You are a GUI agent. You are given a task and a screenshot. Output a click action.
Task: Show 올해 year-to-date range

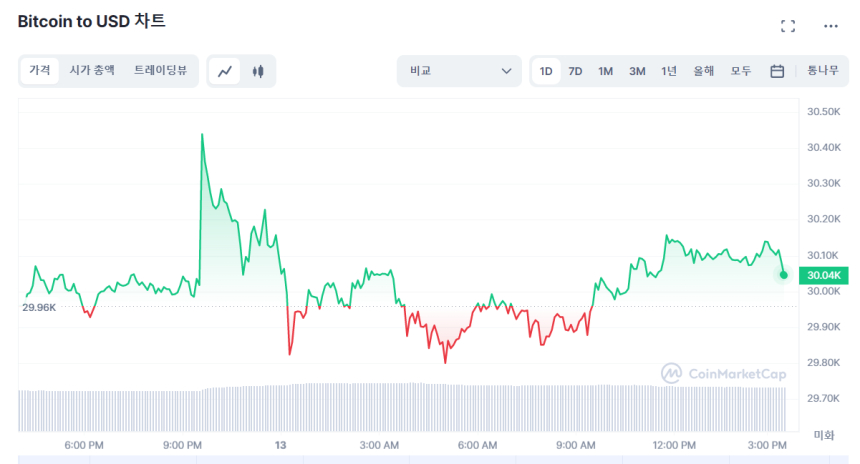(704, 71)
